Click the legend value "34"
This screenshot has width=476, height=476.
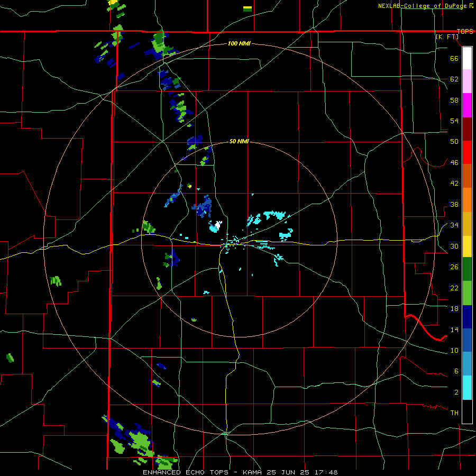pos(454,225)
